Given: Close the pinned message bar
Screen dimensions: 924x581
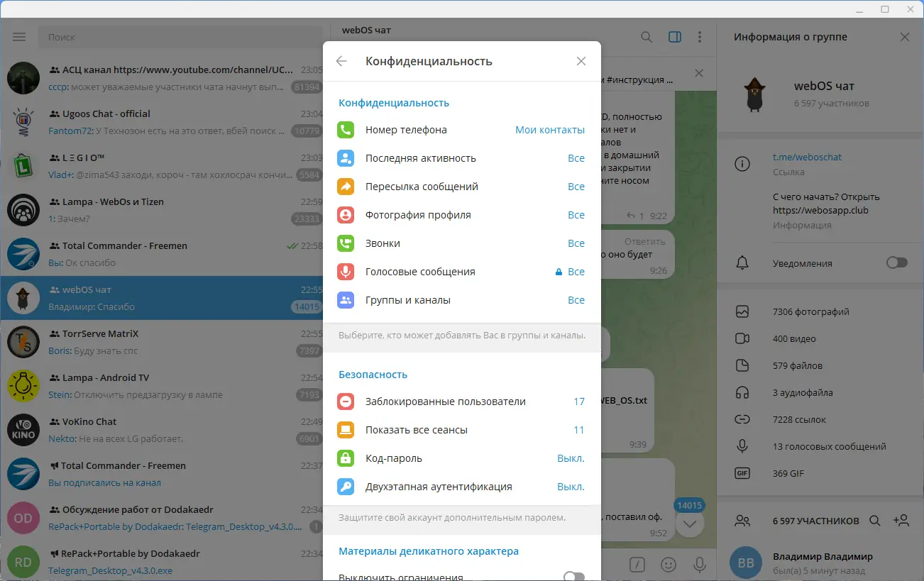Looking at the screenshot, I should click(x=699, y=73).
